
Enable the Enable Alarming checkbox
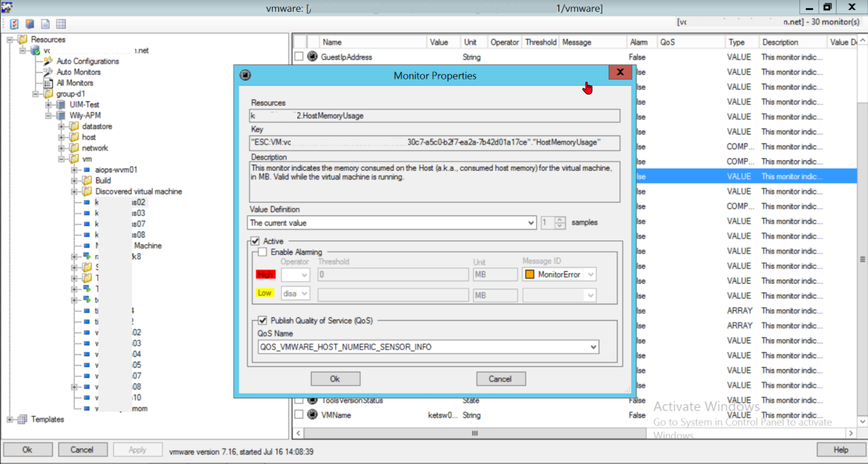click(262, 252)
